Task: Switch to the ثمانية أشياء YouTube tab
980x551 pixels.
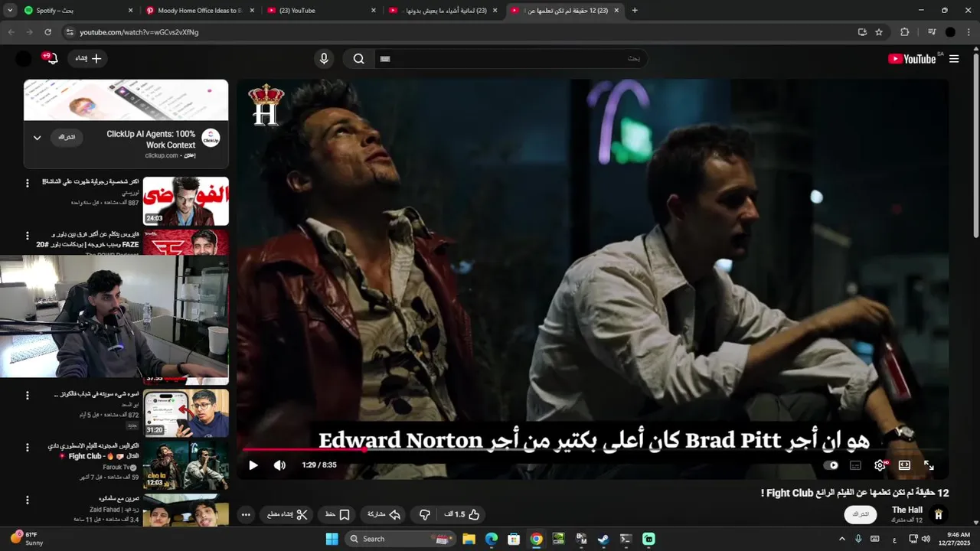Action: click(443, 11)
